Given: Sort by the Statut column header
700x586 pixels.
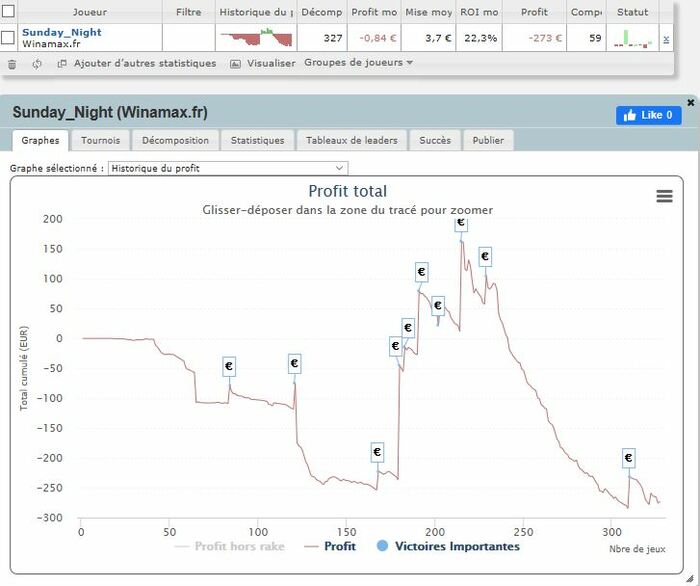Looking at the screenshot, I should [632, 12].
